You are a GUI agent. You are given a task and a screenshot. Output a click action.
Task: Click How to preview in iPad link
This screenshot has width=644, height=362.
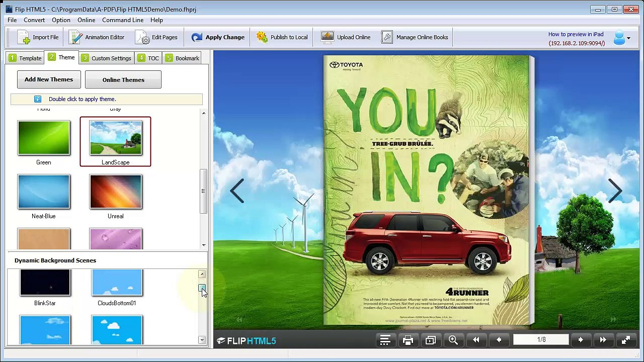[x=576, y=34]
